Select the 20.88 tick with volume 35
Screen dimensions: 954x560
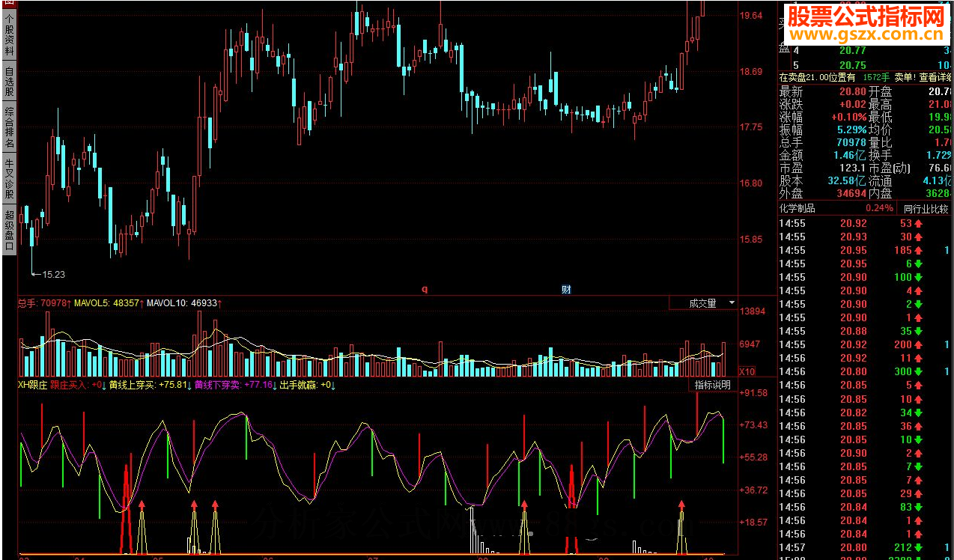(x=866, y=331)
